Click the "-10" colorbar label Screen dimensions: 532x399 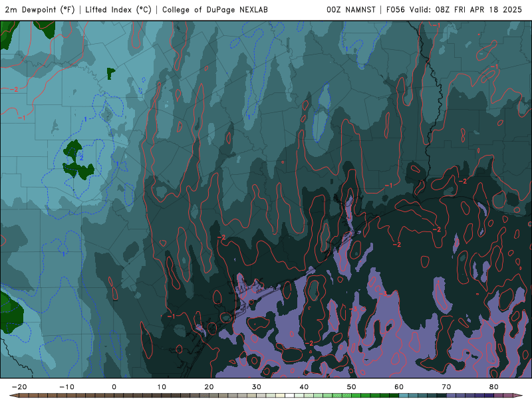(x=66, y=387)
